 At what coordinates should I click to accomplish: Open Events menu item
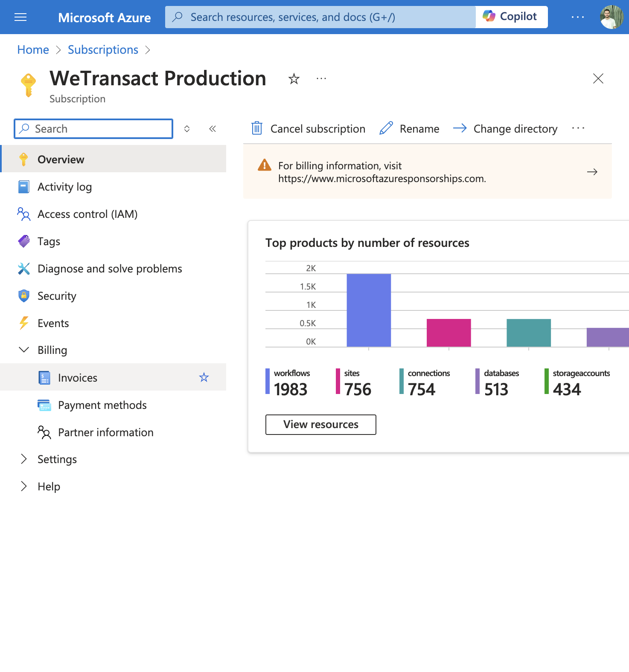click(x=113, y=323)
